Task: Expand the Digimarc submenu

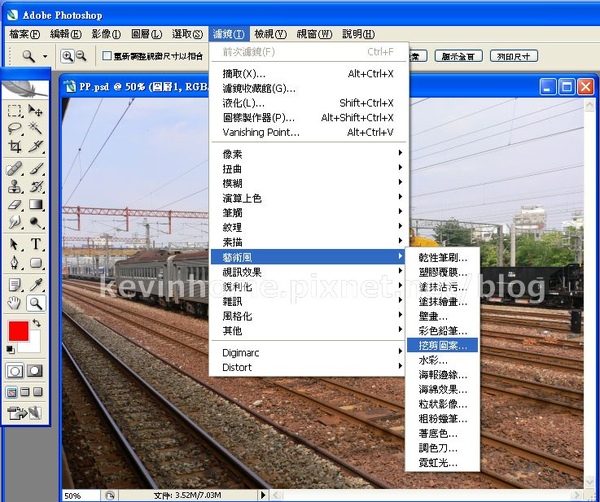Action: [x=308, y=352]
